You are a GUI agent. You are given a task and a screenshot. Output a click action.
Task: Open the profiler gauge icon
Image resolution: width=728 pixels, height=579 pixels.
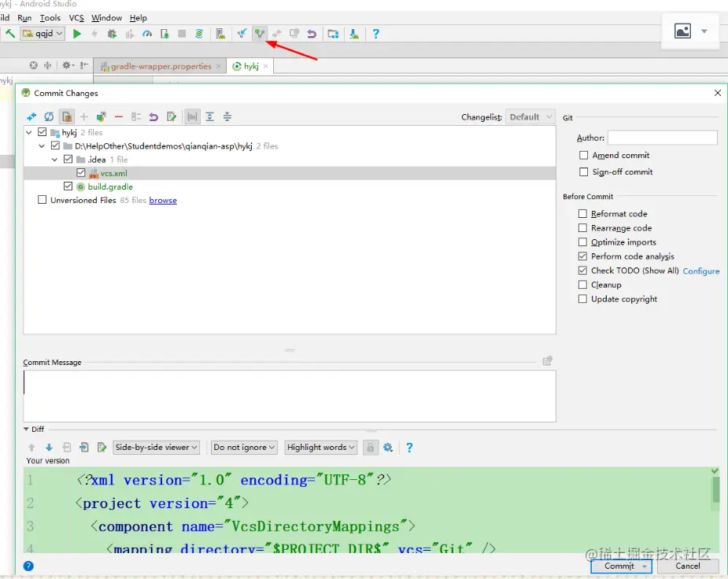pyautogui.click(x=147, y=34)
